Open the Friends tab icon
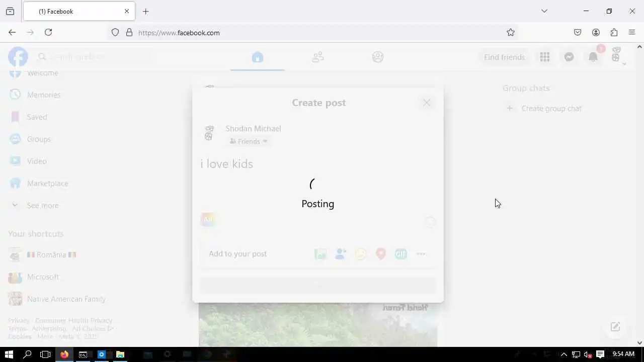Image resolution: width=644 pixels, height=362 pixels. pos(317,57)
